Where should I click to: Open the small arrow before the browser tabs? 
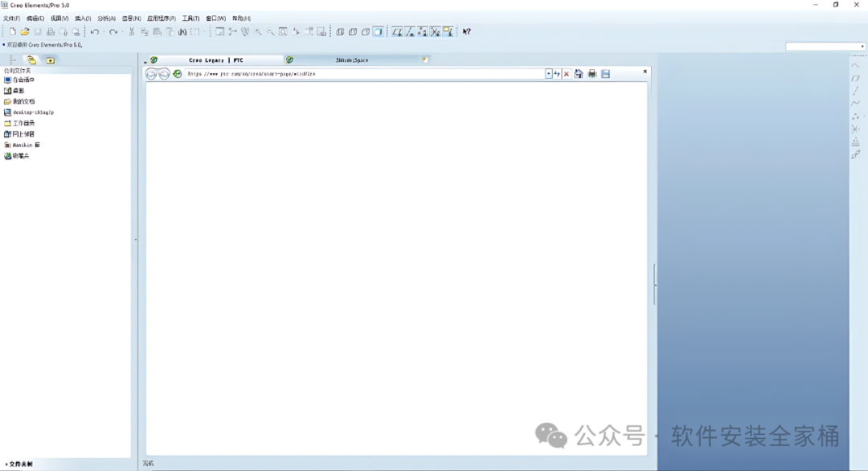point(145,61)
